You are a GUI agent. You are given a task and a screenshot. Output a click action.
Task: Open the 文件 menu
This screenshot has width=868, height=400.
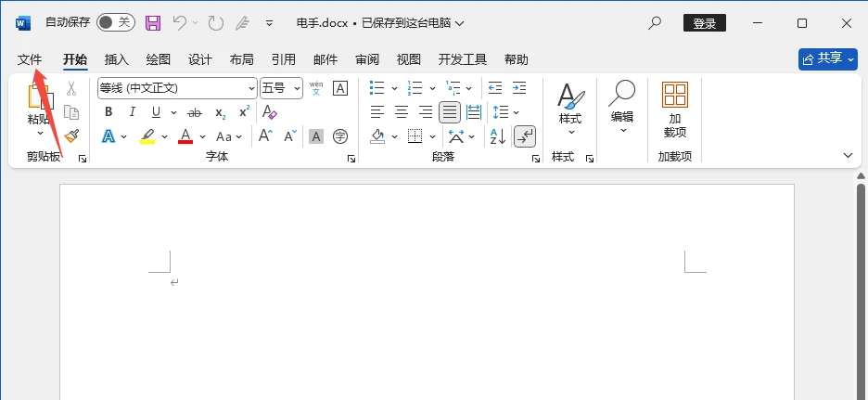click(x=30, y=59)
